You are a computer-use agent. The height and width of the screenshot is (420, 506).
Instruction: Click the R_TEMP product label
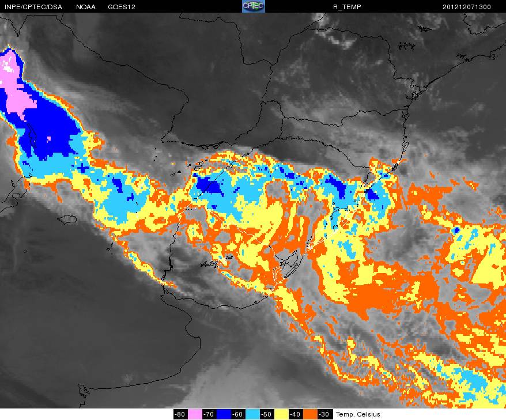347,7
